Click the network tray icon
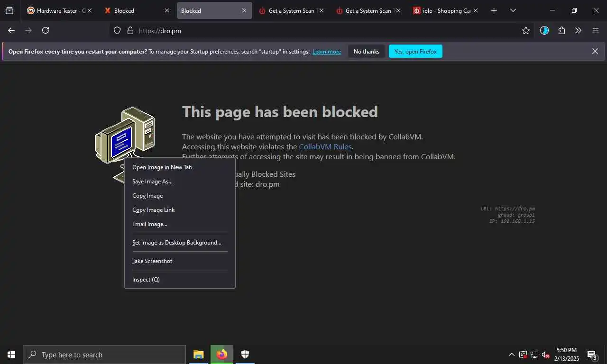 pyautogui.click(x=534, y=355)
